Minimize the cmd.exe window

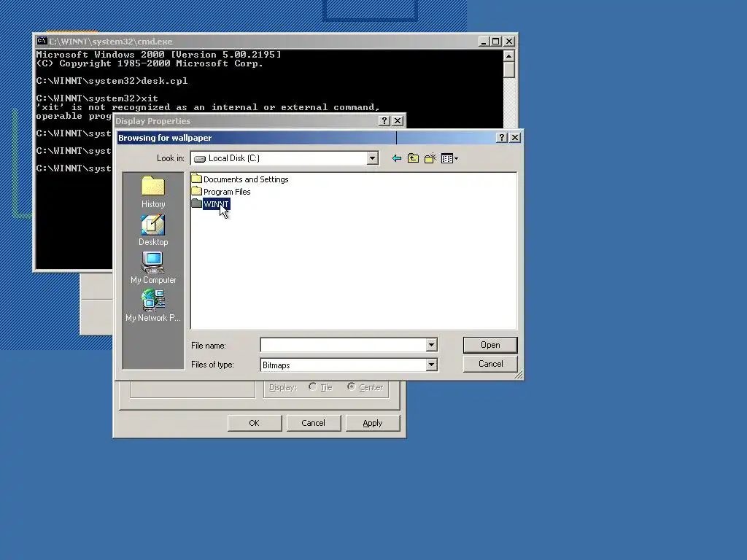[x=484, y=42]
